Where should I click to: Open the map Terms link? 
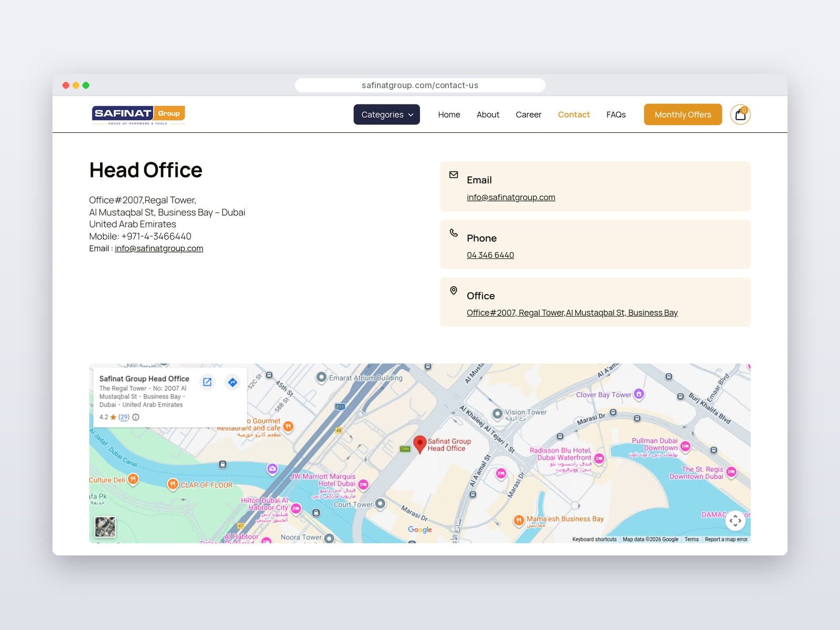point(691,539)
